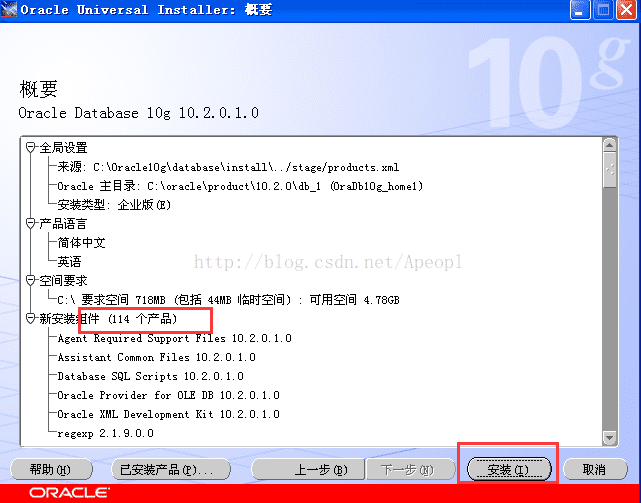Screen dimensions: 641x503
Task: Collapse the 新安装组件 tree node
Action: click(31, 319)
